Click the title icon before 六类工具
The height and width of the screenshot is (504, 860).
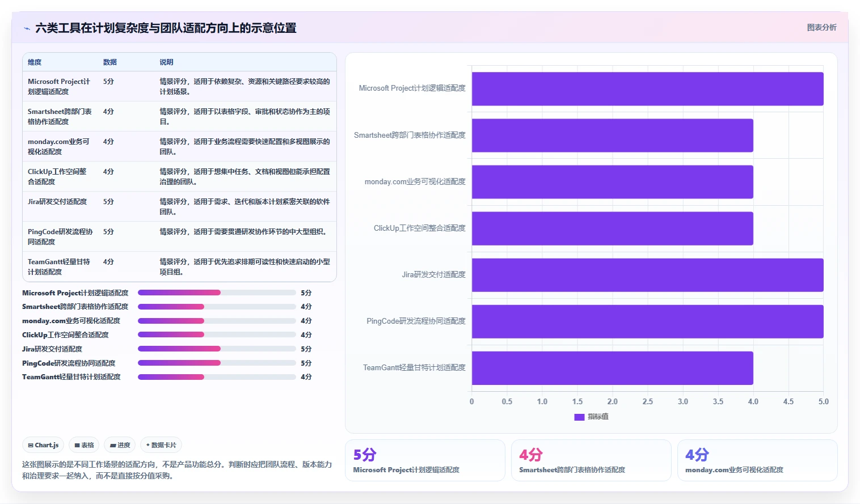(x=27, y=28)
